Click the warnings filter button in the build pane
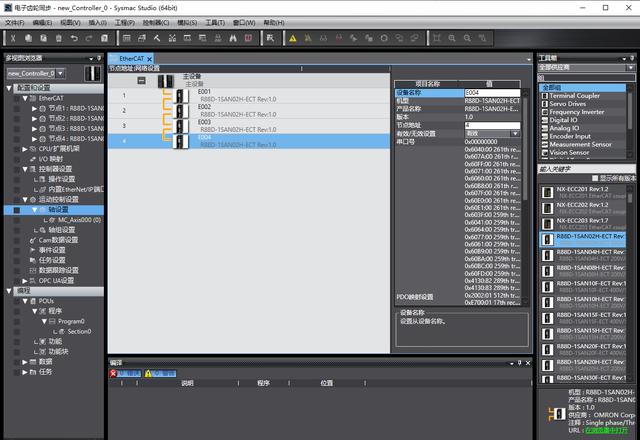Screen dimensions: 640x440 pyautogui.click(x=160, y=373)
